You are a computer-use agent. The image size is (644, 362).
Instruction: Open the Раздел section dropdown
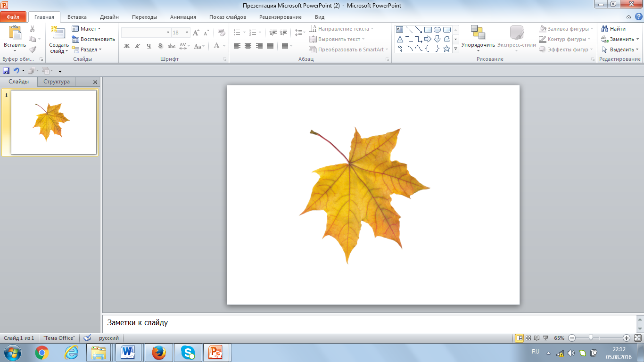(87, 49)
